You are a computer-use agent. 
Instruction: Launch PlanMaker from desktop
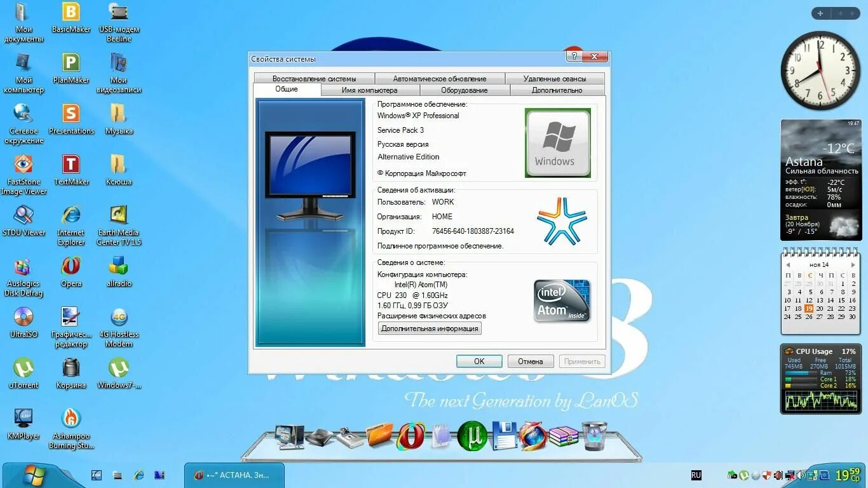point(71,69)
